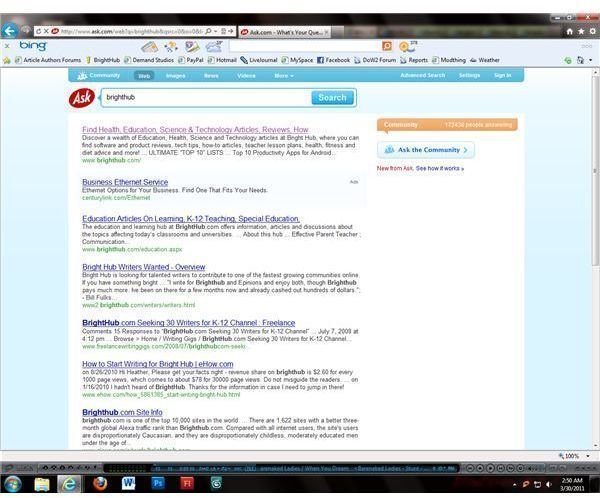600x498 pixels.
Task: Open the Education Articles On Learning result
Action: pyautogui.click(x=191, y=219)
